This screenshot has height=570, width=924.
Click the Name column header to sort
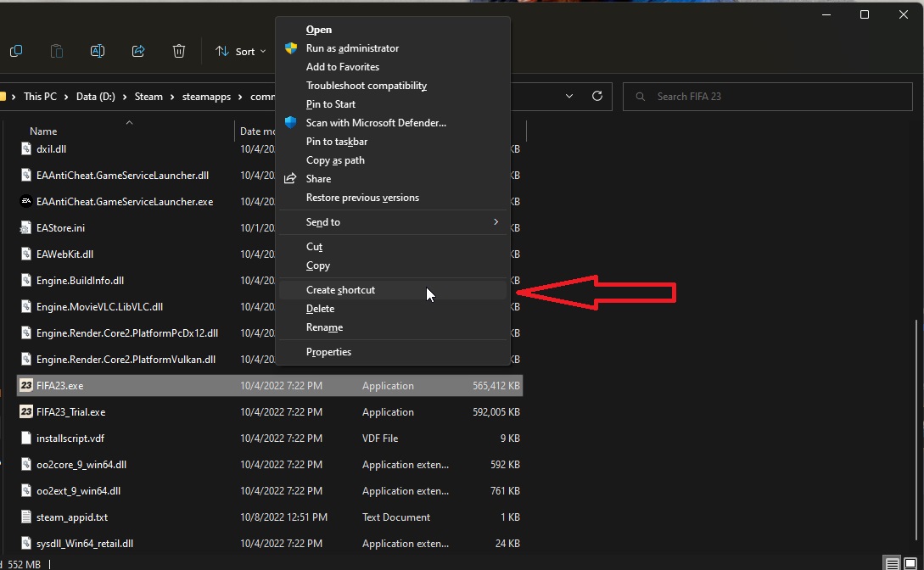43,131
